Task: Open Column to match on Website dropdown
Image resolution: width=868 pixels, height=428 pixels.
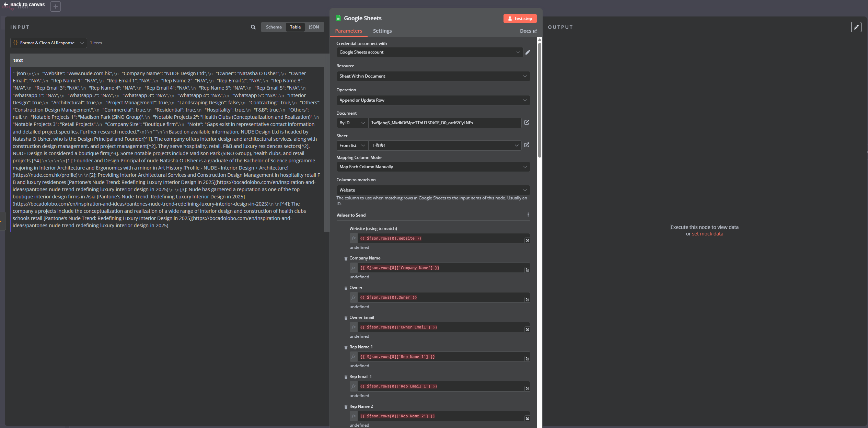Action: pos(433,190)
